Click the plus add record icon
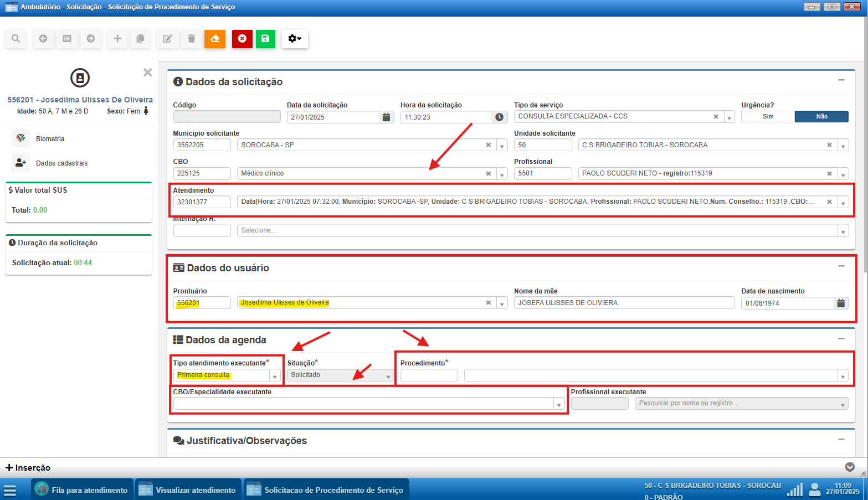The height and width of the screenshot is (500, 868). pyautogui.click(x=117, y=39)
